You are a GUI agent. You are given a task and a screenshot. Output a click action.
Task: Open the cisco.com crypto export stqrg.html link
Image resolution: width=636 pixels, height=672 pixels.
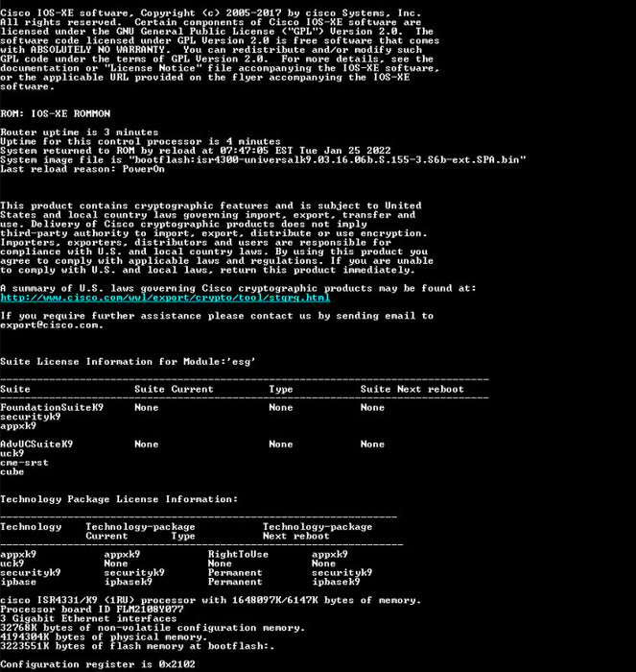[x=165, y=298]
